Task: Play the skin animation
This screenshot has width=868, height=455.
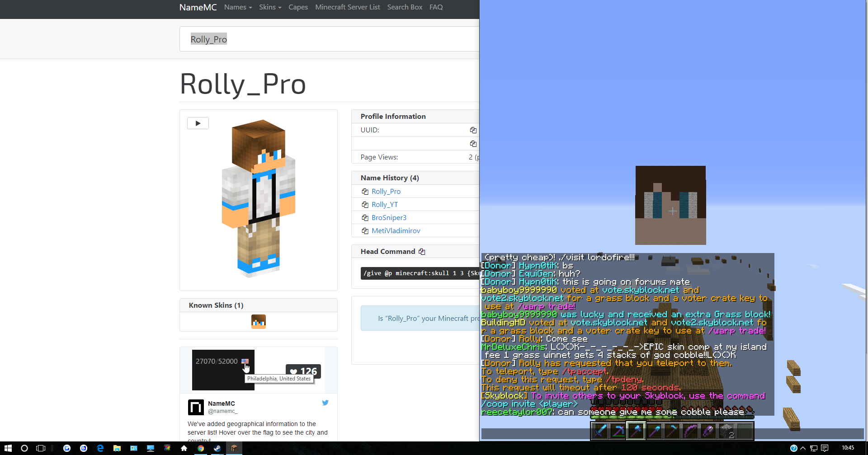Action: click(198, 123)
